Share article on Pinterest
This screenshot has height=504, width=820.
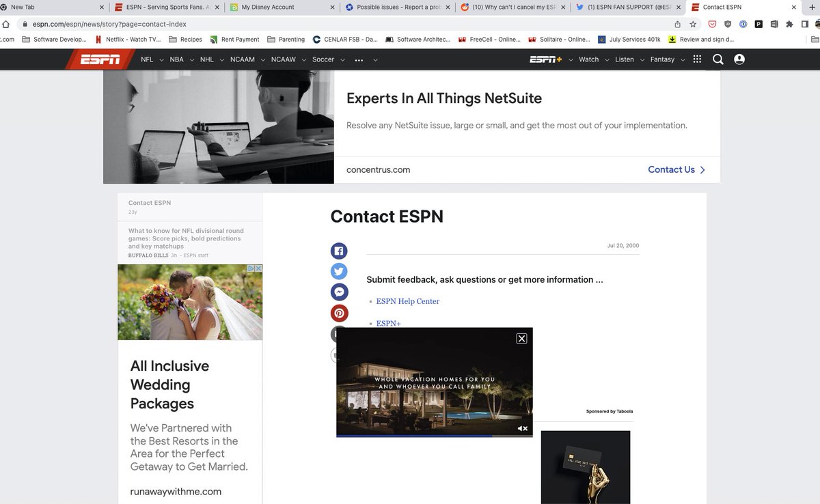pos(339,313)
